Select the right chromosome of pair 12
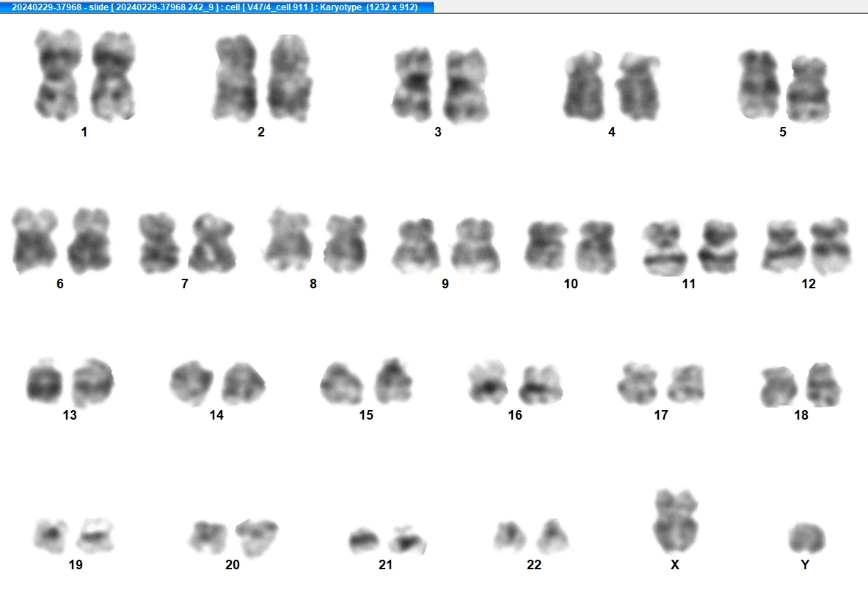Image resolution: width=868 pixels, height=603 pixels. tap(830, 246)
